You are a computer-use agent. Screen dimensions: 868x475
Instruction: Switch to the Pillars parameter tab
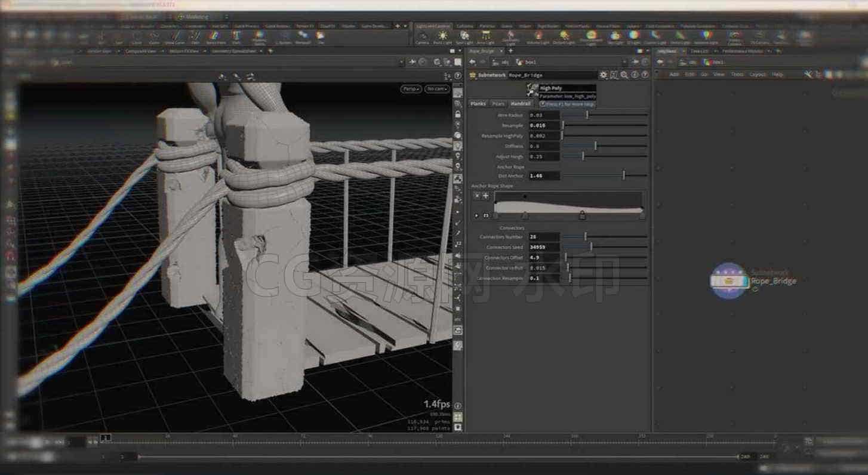pyautogui.click(x=498, y=104)
